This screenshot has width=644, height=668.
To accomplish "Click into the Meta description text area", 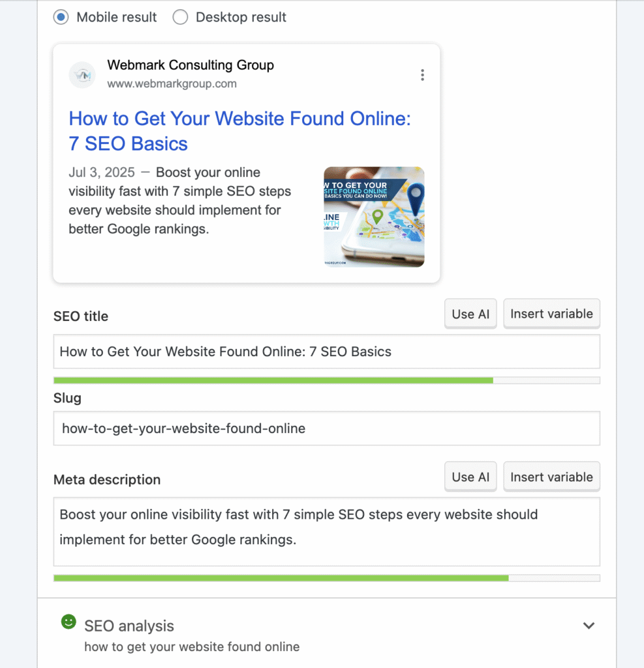I will (x=326, y=532).
